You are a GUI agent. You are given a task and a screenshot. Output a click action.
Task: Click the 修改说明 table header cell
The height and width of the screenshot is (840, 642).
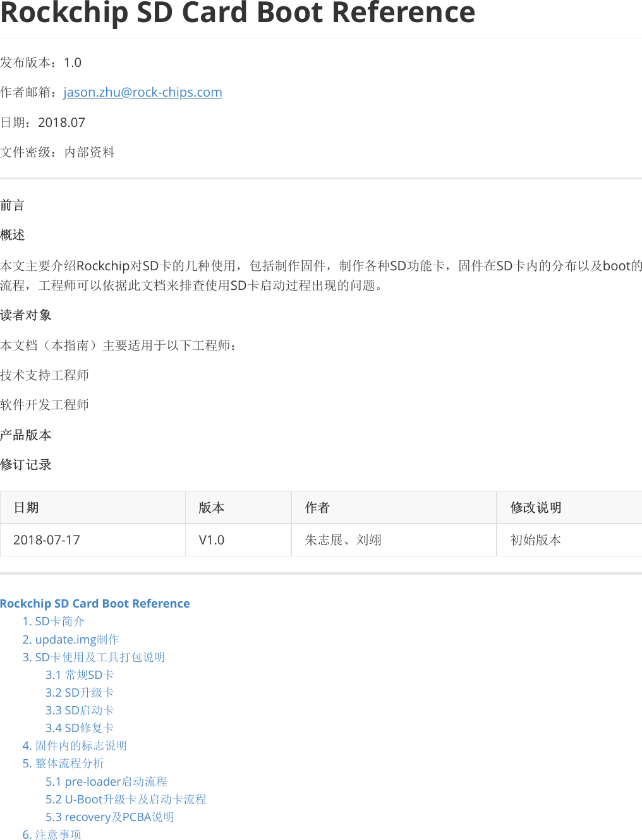click(569, 507)
